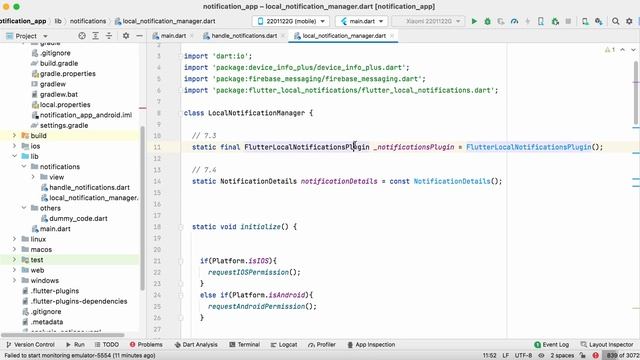
Task: Toggle read-only lock icon in status bar
Action: pyautogui.click(x=582, y=356)
